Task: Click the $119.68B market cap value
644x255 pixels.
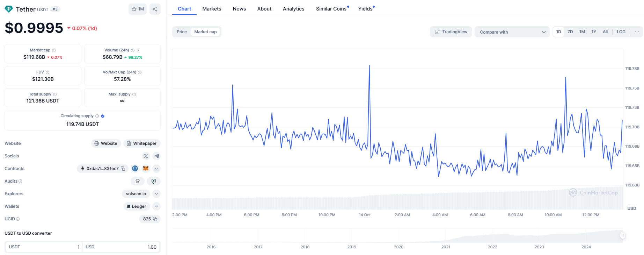Action: [34, 57]
